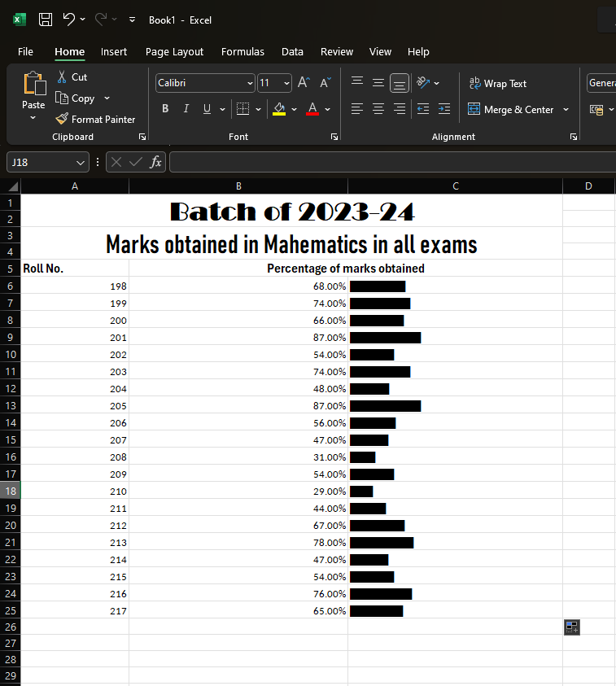
Task: Switch to the View tab
Action: (x=380, y=51)
